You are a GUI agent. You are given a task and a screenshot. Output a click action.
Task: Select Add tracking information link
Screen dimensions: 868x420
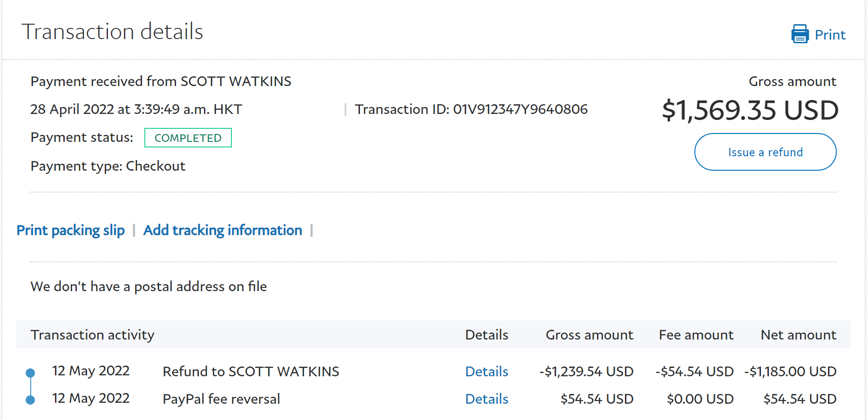[x=223, y=230]
